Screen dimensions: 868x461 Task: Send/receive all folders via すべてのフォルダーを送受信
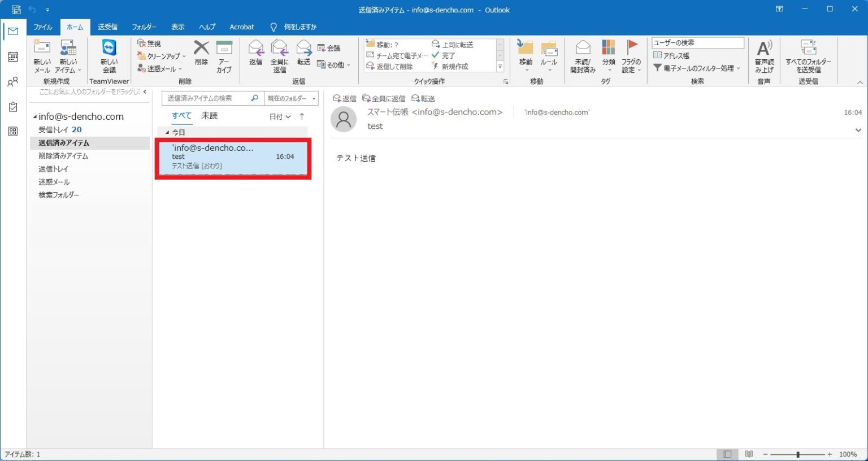coord(809,56)
